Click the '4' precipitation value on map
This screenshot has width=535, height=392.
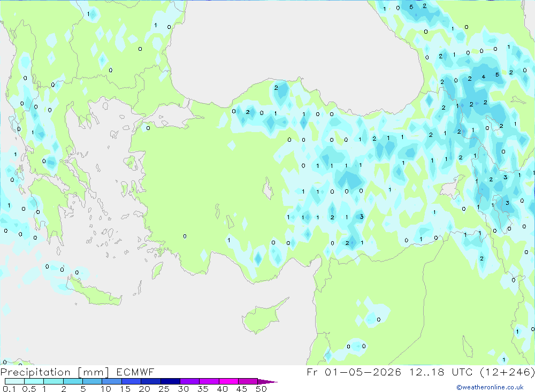coord(484,77)
